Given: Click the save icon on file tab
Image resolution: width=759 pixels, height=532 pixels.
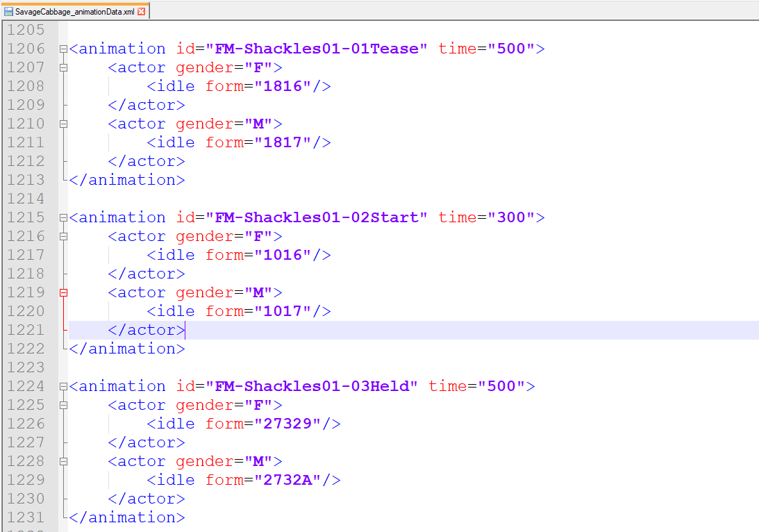Looking at the screenshot, I should (9, 12).
